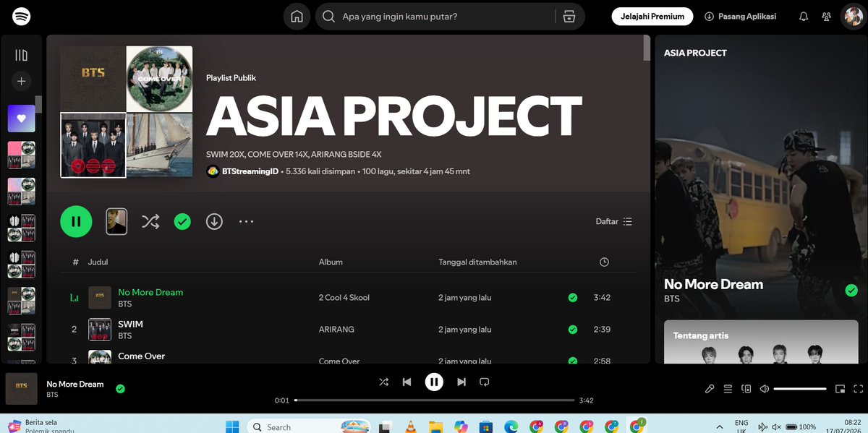Open the connect to a device icon

[746, 389]
